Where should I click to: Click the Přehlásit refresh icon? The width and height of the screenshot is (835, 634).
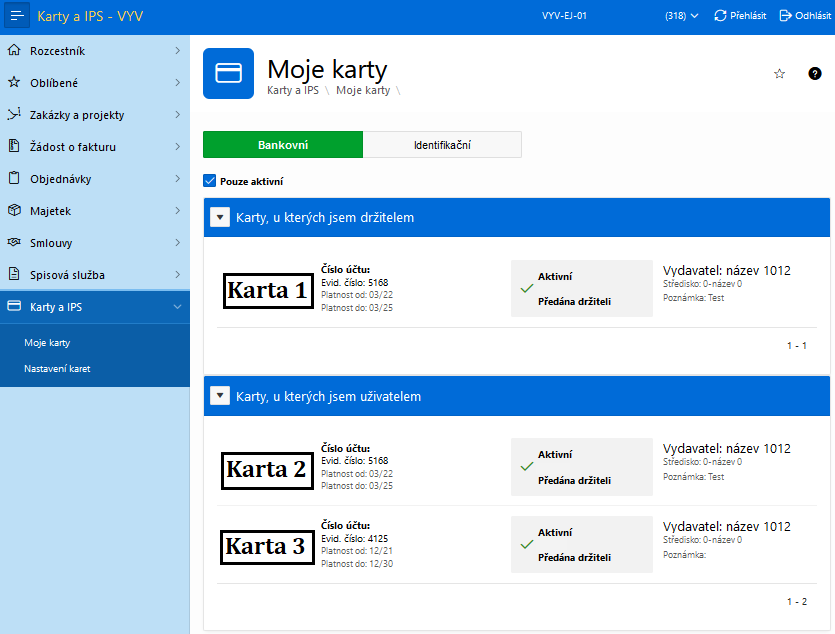tap(720, 15)
